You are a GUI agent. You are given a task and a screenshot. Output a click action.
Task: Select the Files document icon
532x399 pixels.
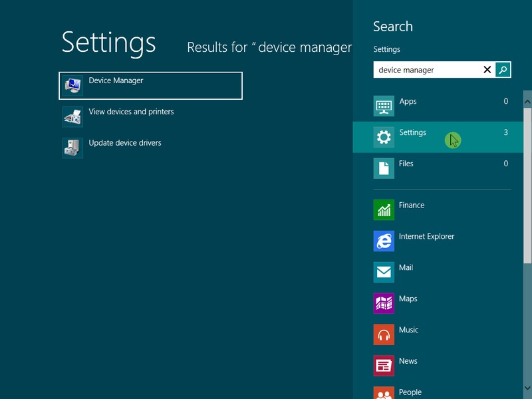click(384, 168)
